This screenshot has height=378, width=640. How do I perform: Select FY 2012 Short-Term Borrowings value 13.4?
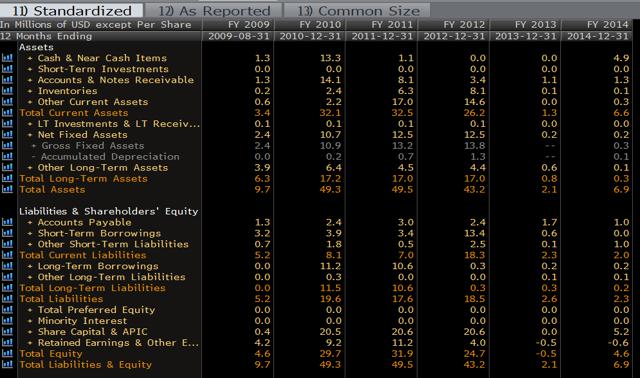(474, 233)
